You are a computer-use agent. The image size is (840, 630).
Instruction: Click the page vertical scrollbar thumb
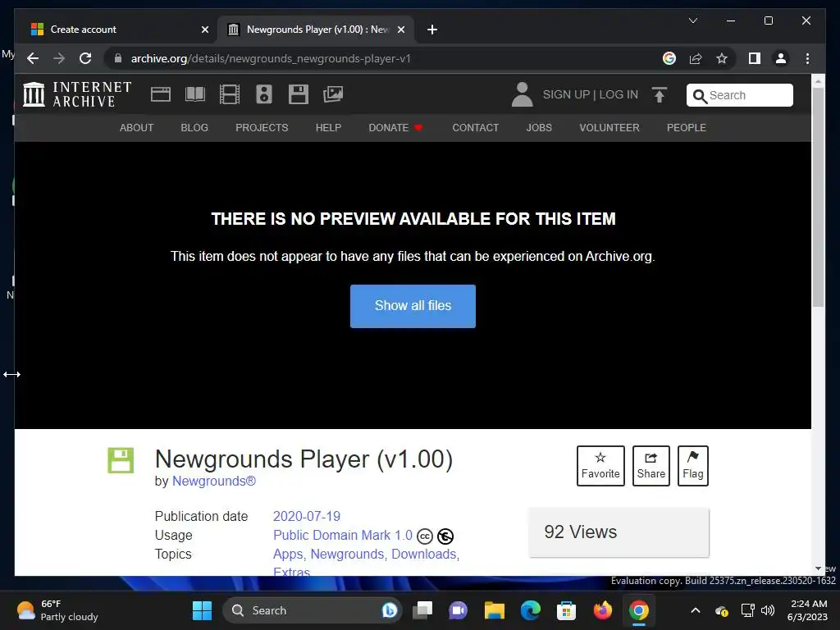[818, 197]
